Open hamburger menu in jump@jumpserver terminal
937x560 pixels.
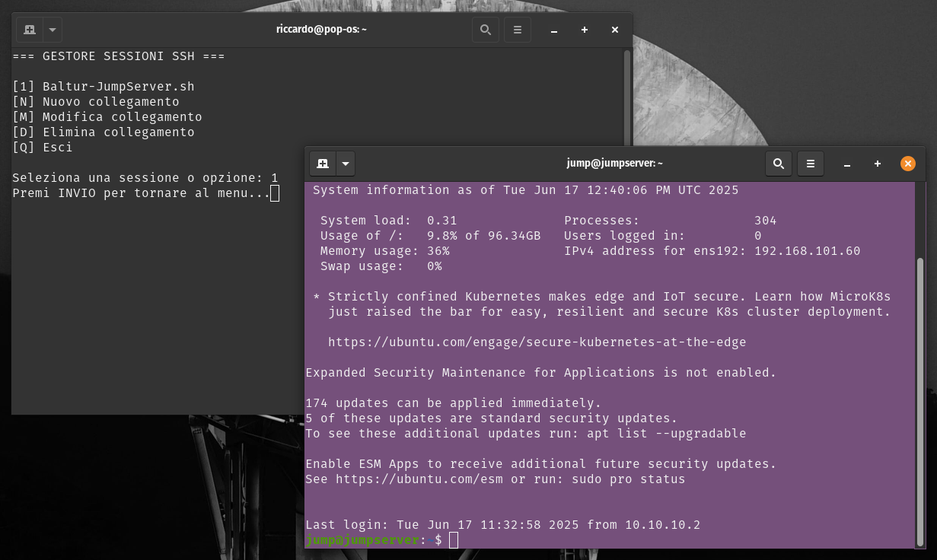click(x=811, y=164)
